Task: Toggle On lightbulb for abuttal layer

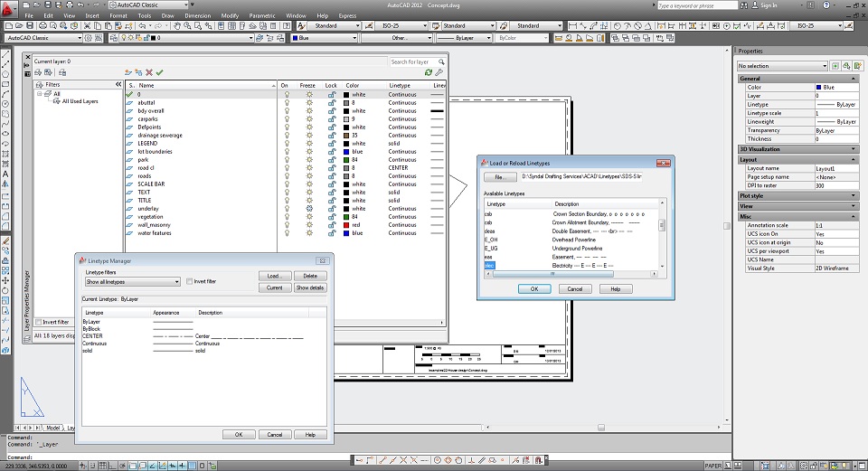Action: [x=287, y=102]
